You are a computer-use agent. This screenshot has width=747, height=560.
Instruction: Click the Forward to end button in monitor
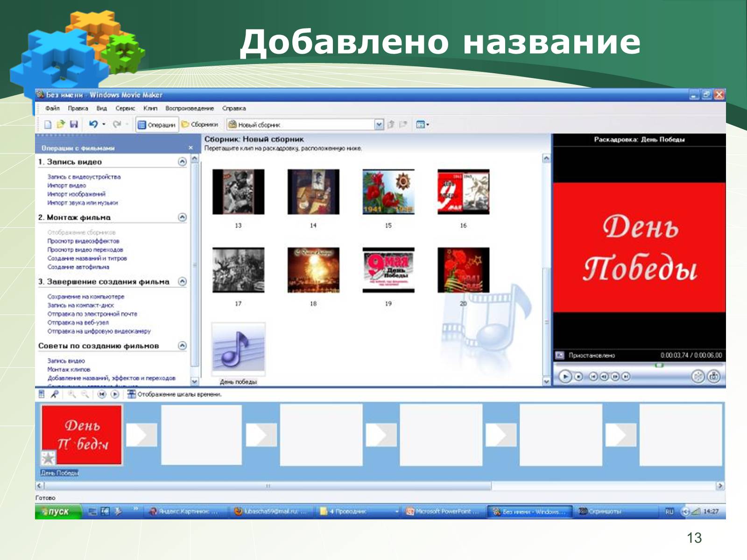tap(626, 376)
